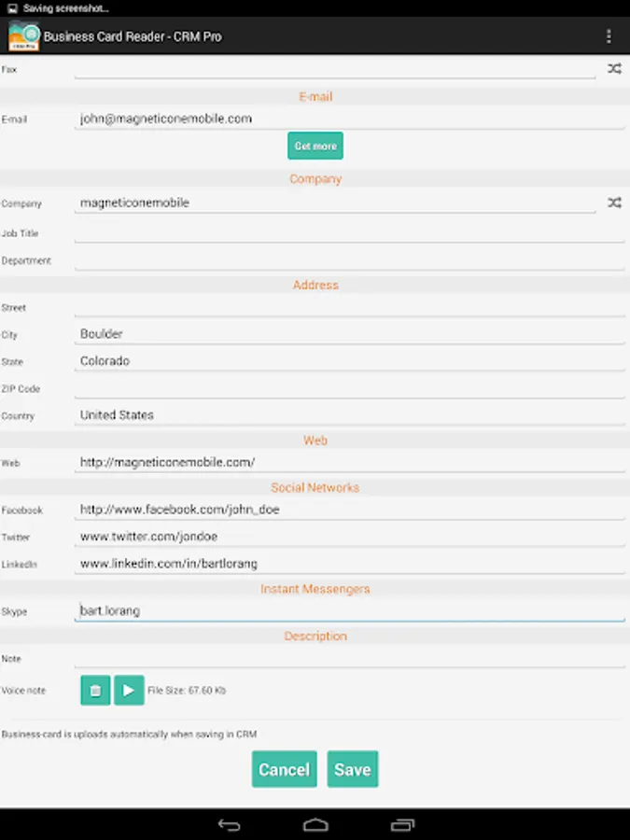Tap the app title Business Card Reader - CRM Pro
Screen dimensions: 630x840
133,36
